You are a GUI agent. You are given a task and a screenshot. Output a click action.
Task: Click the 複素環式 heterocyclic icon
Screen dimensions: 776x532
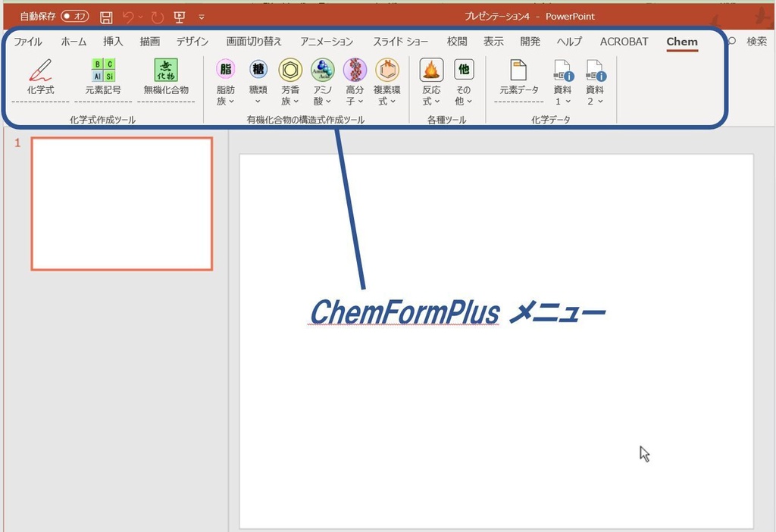pos(387,70)
